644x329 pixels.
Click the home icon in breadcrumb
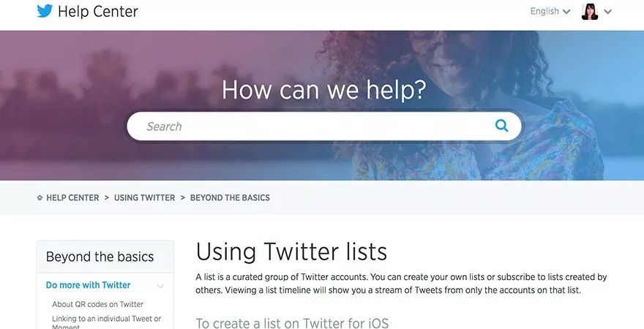pyautogui.click(x=40, y=197)
